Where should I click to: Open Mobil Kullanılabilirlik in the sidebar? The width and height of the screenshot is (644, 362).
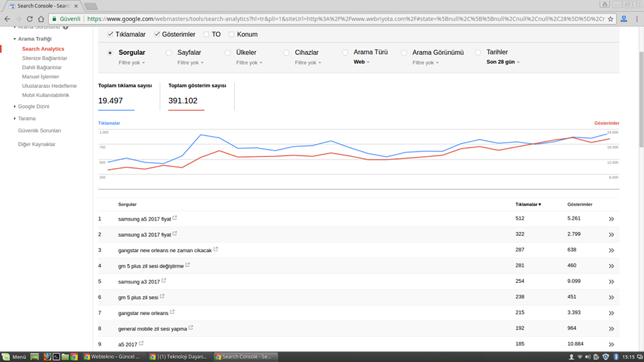point(46,95)
